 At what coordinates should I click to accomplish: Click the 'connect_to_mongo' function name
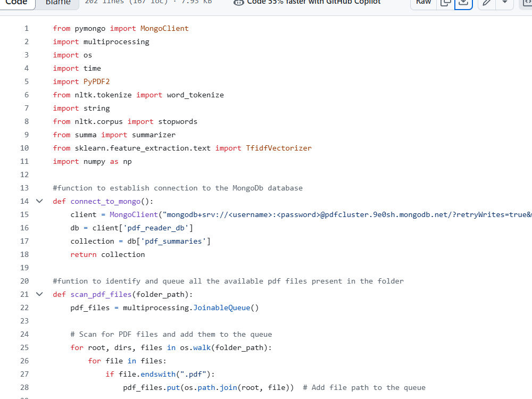pyautogui.click(x=105, y=201)
